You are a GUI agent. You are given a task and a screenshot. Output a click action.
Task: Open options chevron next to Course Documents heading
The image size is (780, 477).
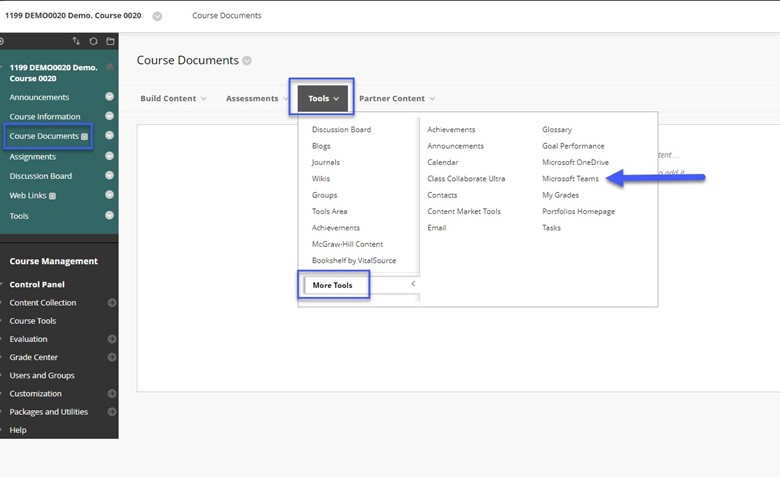pyautogui.click(x=247, y=61)
